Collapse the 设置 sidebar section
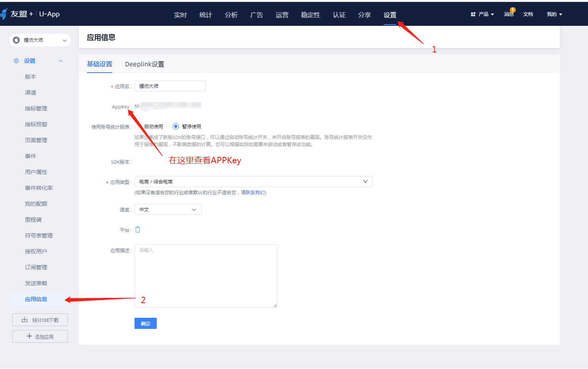The width and height of the screenshot is (588, 369). (61, 61)
